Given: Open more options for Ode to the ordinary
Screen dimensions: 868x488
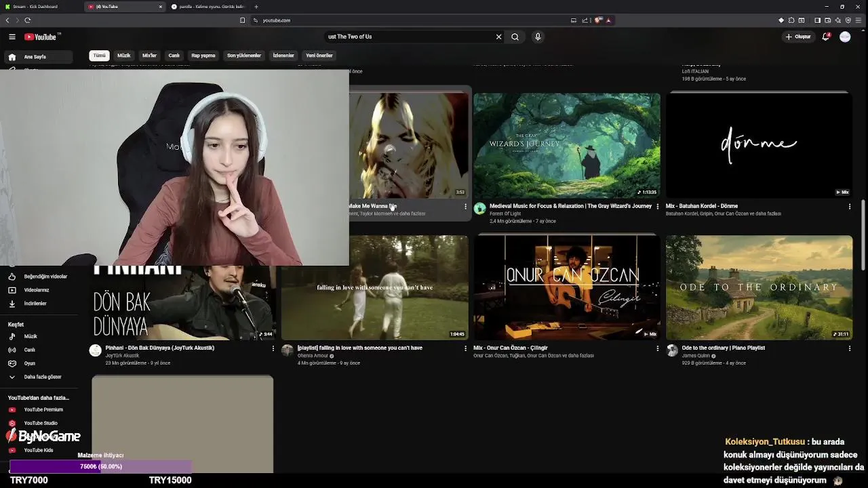Looking at the screenshot, I should point(849,348).
